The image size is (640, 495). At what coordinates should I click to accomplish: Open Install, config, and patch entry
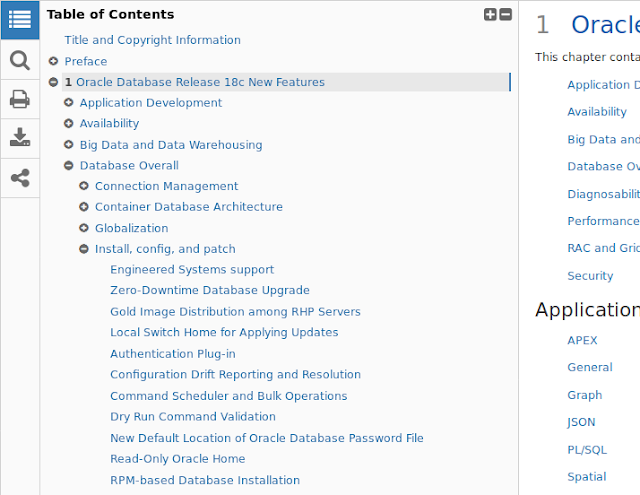coord(165,249)
